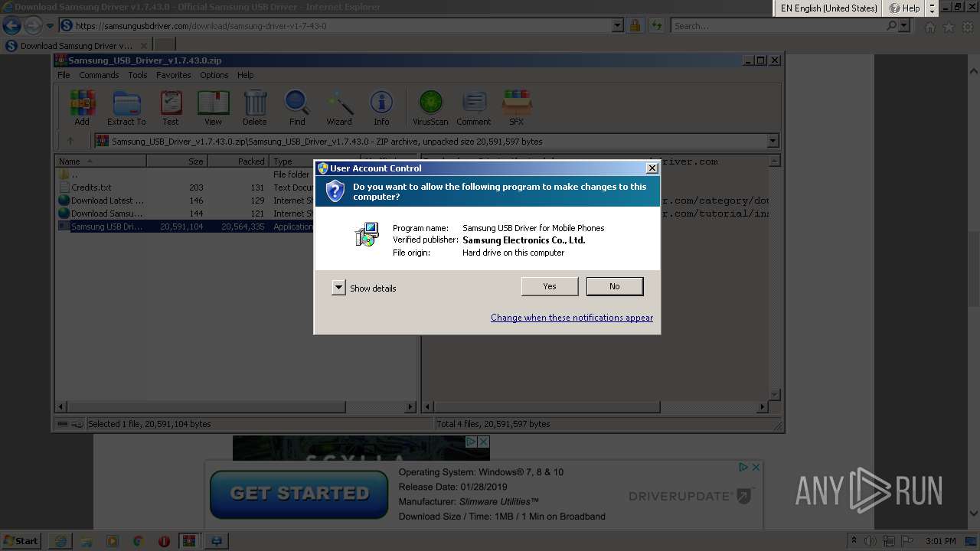Click the installer taskbar button
Image resolution: width=980 pixels, height=551 pixels.
coord(217,541)
